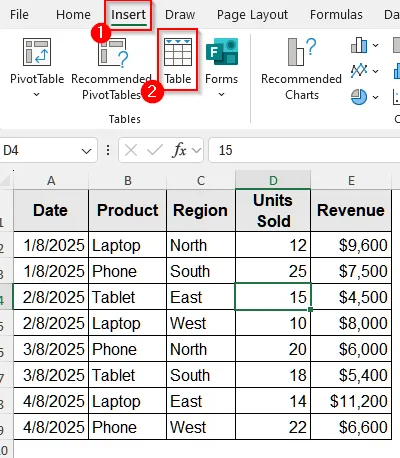Grab the fill handle of cell D4
Screen dimensions: 400x458
tap(311, 310)
